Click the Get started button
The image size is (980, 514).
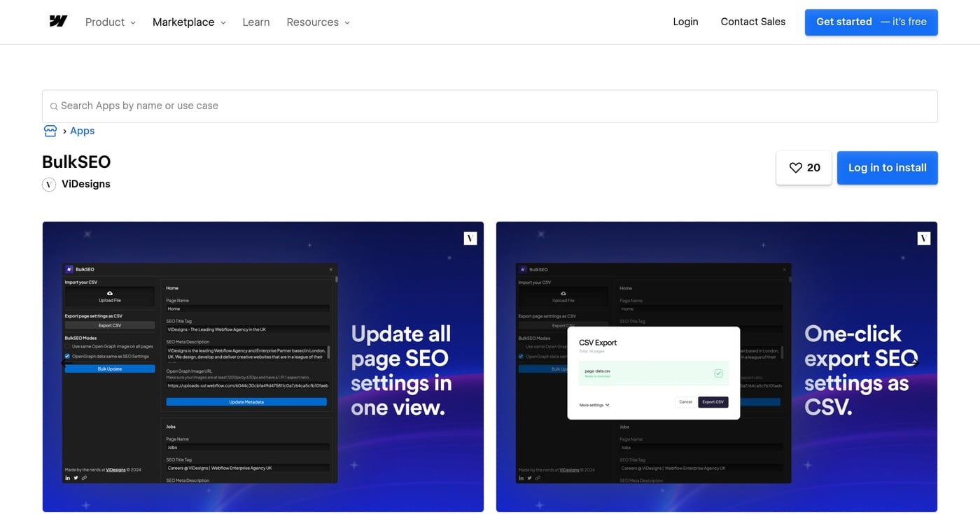pyautogui.click(x=871, y=22)
